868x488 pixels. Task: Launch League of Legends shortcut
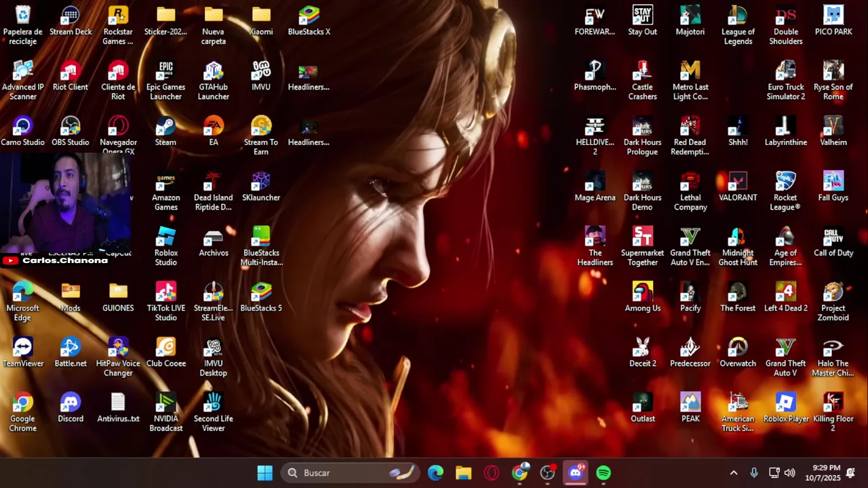738,25
